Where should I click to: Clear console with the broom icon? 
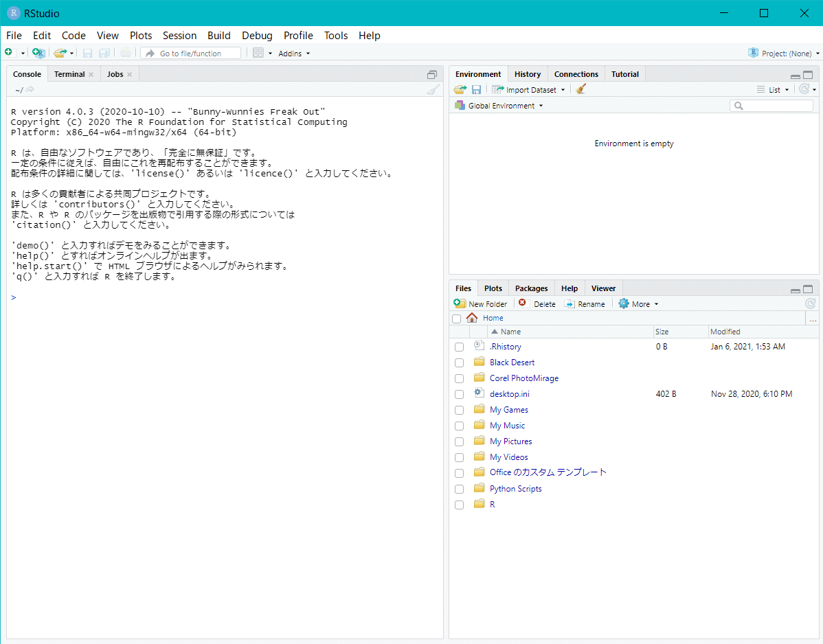(x=433, y=90)
